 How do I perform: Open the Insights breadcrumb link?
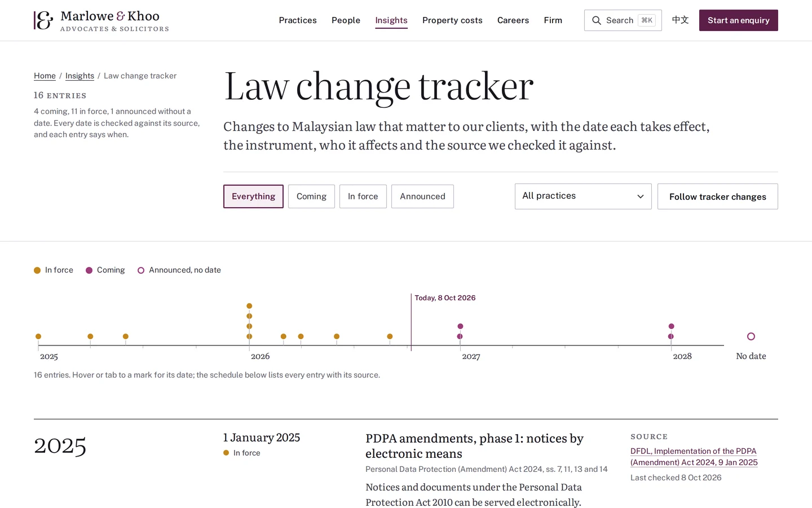click(x=80, y=76)
